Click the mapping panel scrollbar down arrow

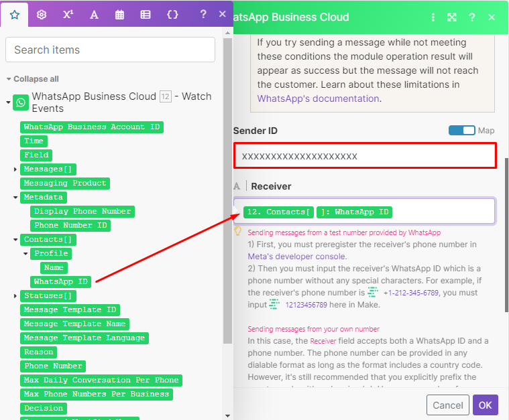(227, 415)
